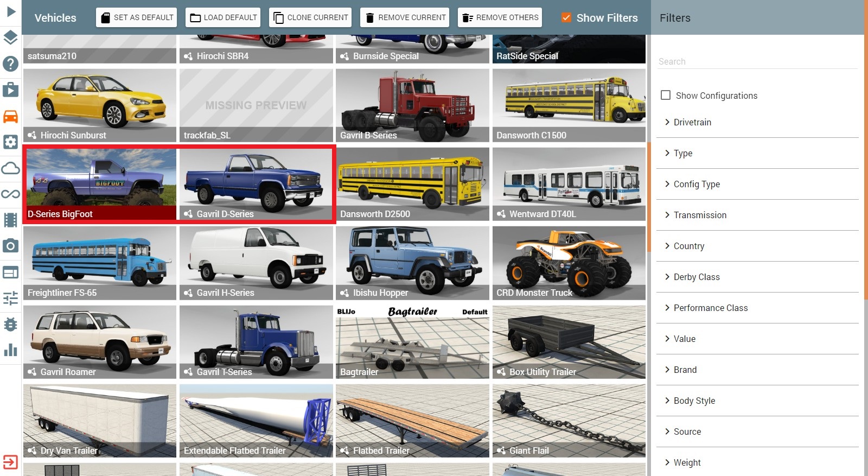Click the infinity loop icon in the sidebar

click(x=11, y=194)
